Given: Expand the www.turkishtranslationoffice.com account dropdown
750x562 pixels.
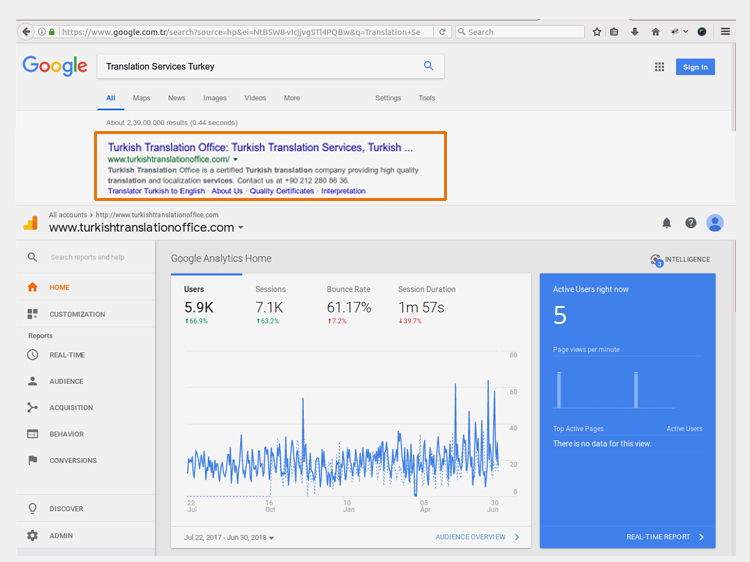Looking at the screenshot, I should [x=241, y=228].
